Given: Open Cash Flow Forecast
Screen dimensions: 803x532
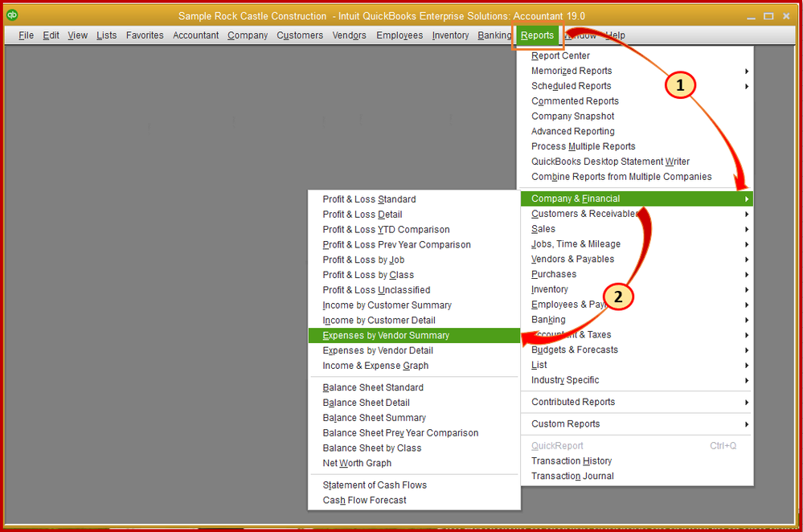Looking at the screenshot, I should click(414, 500).
